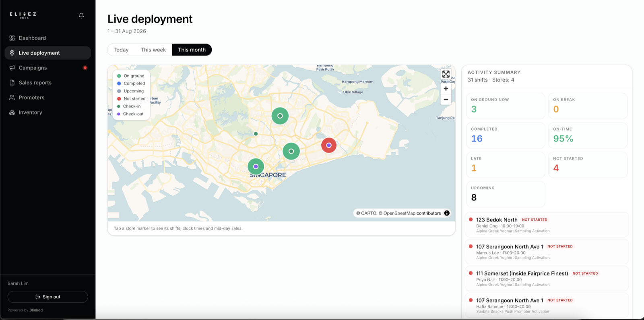Click the Promoters people icon

(12, 97)
